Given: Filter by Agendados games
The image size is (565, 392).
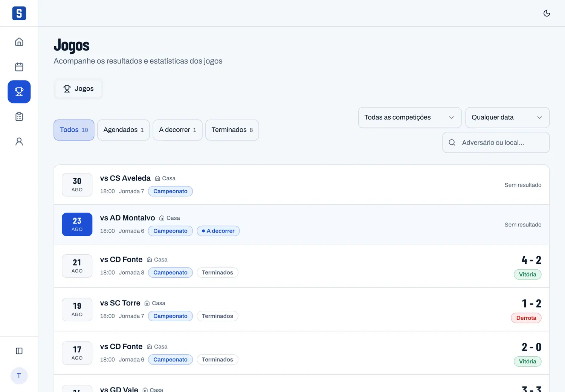Looking at the screenshot, I should point(124,130).
